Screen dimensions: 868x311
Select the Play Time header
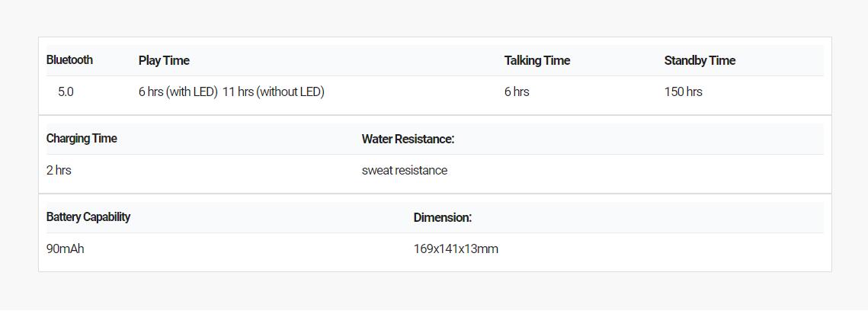164,61
